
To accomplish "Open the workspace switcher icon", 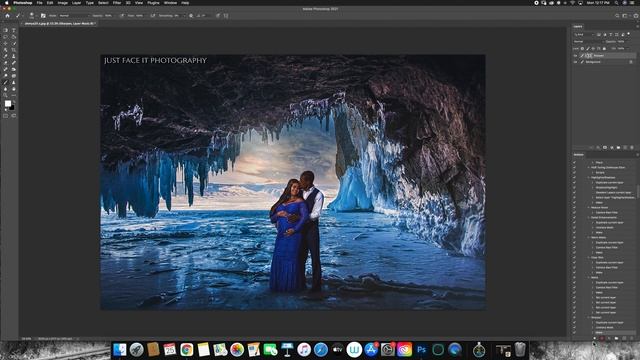I will click(625, 16).
